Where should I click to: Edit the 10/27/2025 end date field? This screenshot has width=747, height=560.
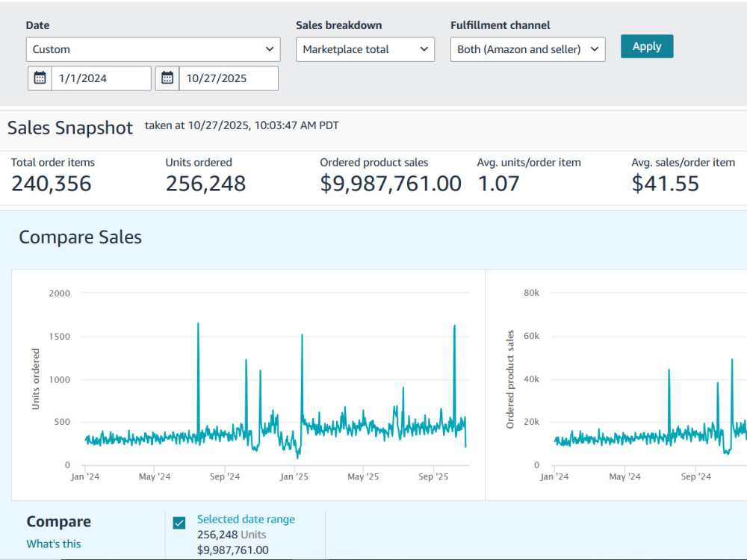coord(229,78)
